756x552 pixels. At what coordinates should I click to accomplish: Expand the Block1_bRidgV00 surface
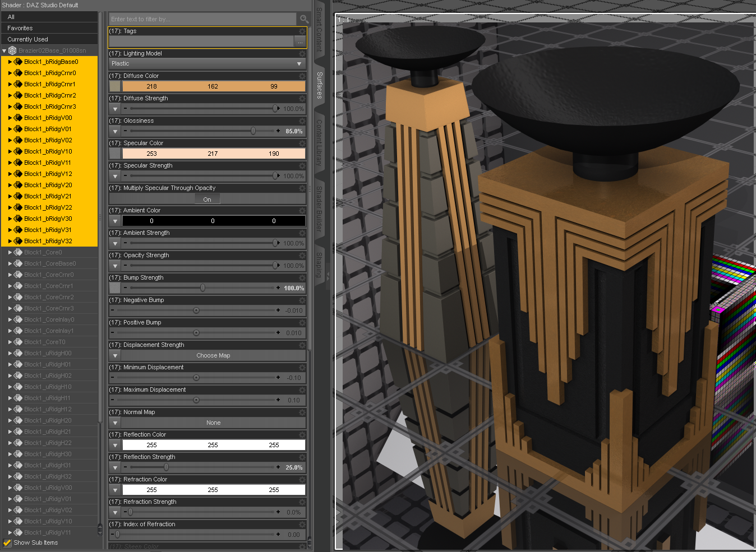[x=10, y=118]
